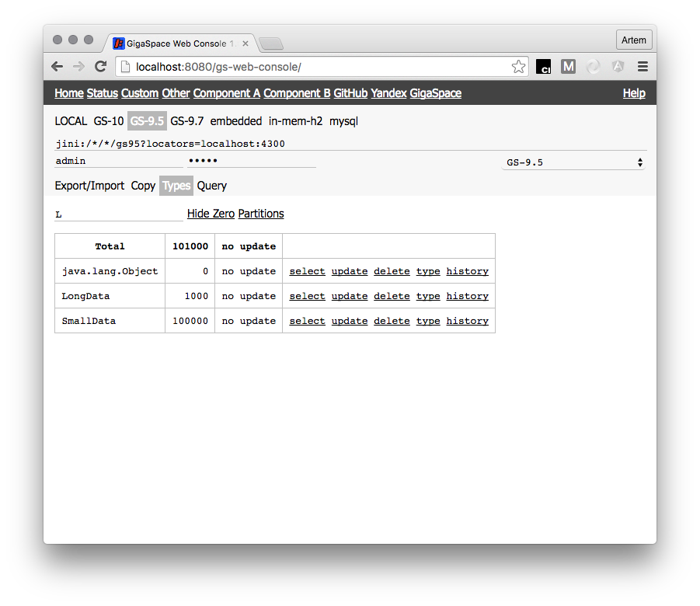Click the page icon in address bar
The height and width of the screenshot is (606, 700).
[x=126, y=67]
